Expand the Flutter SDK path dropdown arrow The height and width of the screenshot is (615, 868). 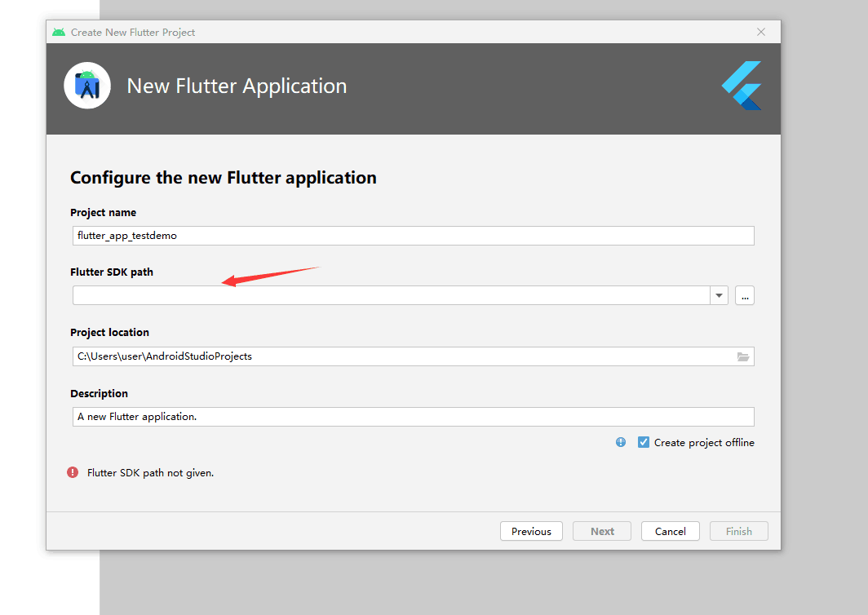point(719,295)
